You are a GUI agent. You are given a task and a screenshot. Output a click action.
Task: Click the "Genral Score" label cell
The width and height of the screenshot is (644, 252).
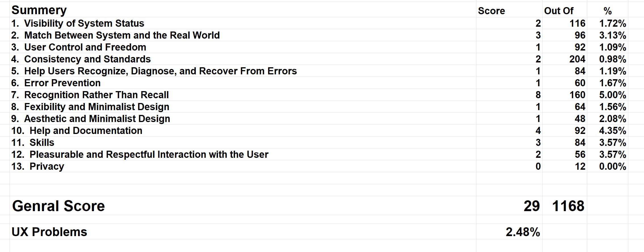(x=58, y=206)
